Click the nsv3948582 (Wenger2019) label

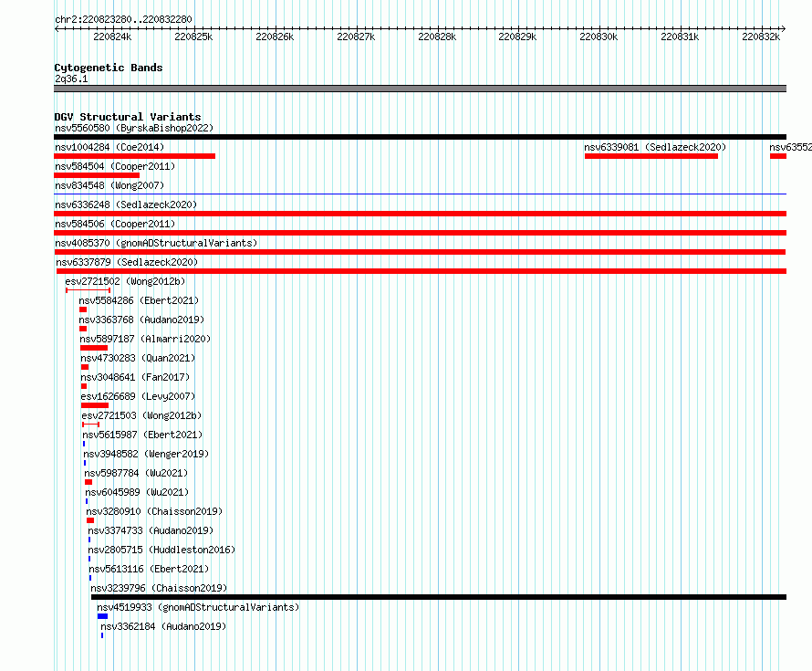click(146, 454)
